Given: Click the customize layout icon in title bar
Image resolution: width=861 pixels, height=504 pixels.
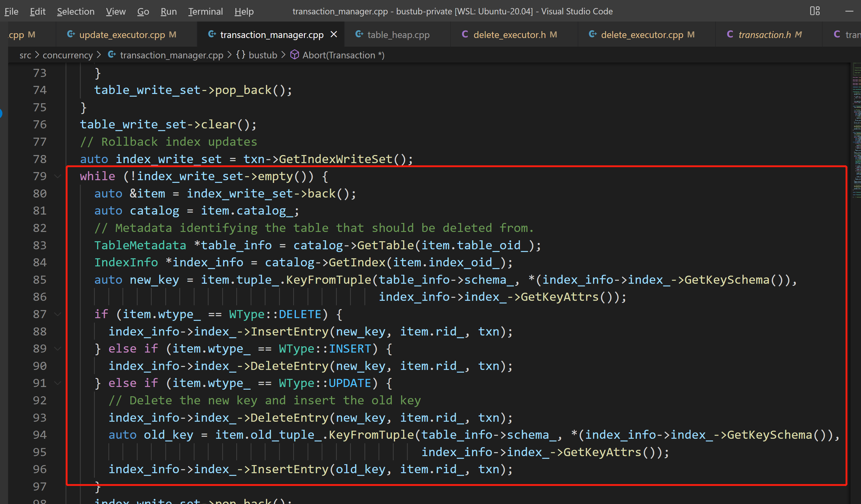Looking at the screenshot, I should coord(815,11).
